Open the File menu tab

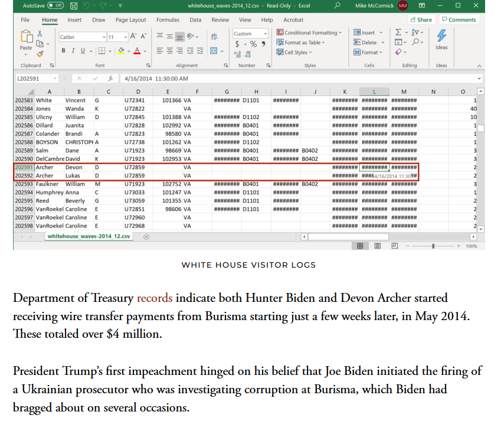click(25, 20)
